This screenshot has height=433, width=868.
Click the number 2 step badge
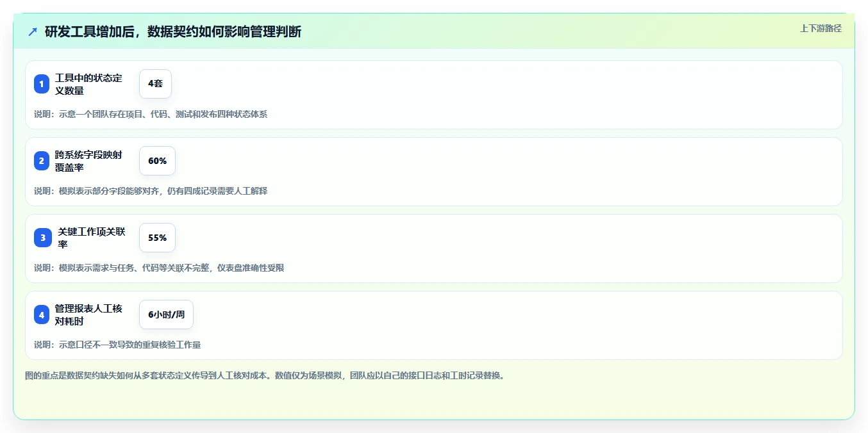[42, 161]
